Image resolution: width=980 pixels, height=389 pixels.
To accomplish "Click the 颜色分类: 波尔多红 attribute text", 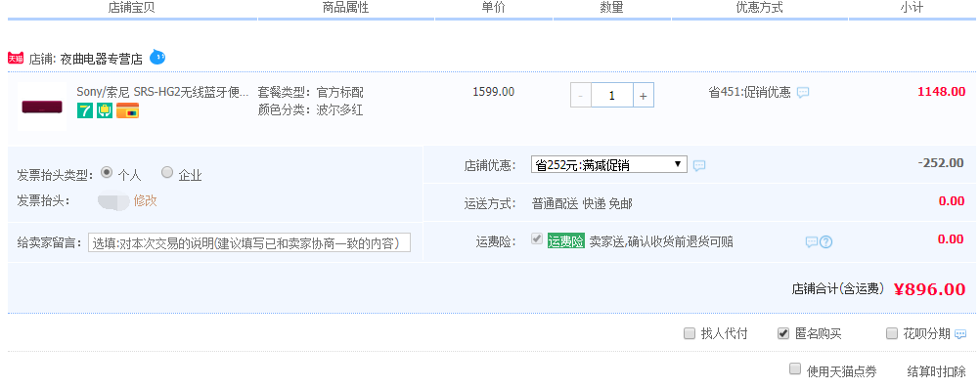I will point(311,110).
